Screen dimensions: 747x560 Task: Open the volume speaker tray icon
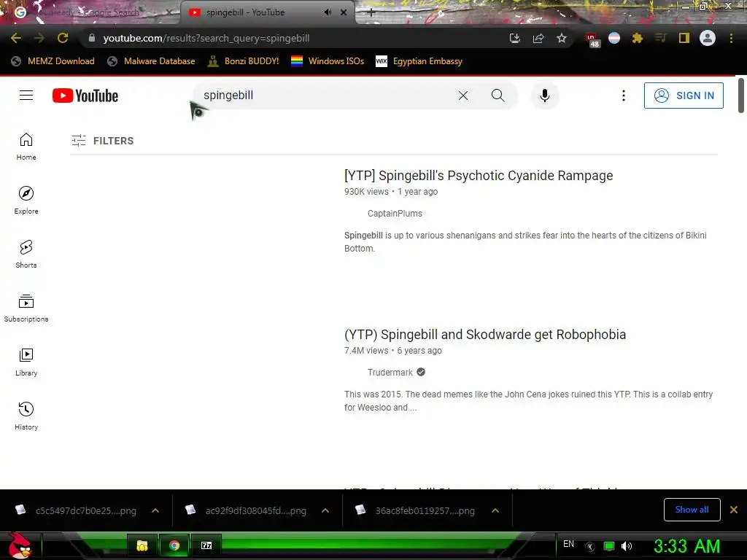(627, 546)
